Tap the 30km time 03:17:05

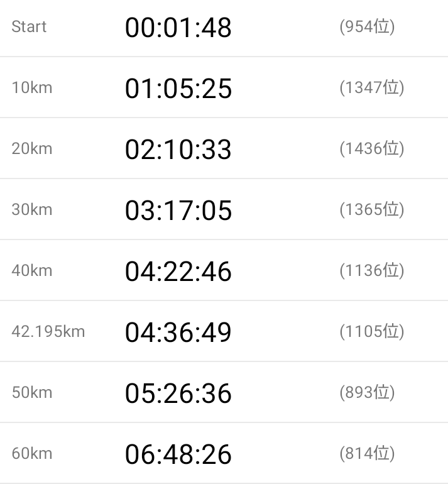pos(178,210)
